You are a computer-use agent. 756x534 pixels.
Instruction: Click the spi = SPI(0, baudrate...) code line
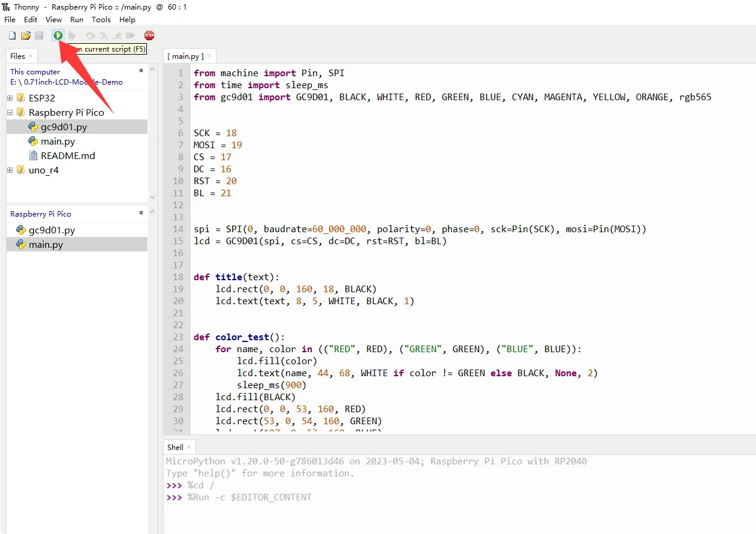pyautogui.click(x=420, y=229)
